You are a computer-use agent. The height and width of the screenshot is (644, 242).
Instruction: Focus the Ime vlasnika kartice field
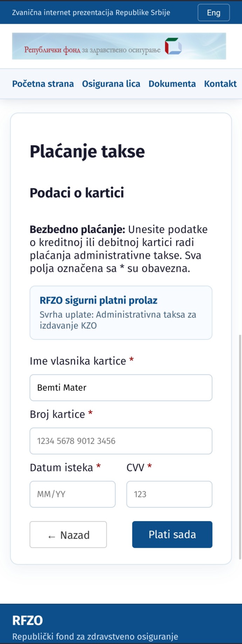121,388
